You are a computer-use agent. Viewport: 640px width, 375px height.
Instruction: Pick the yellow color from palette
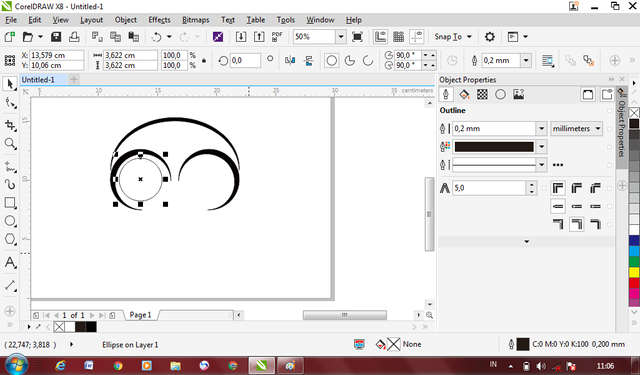click(x=634, y=273)
